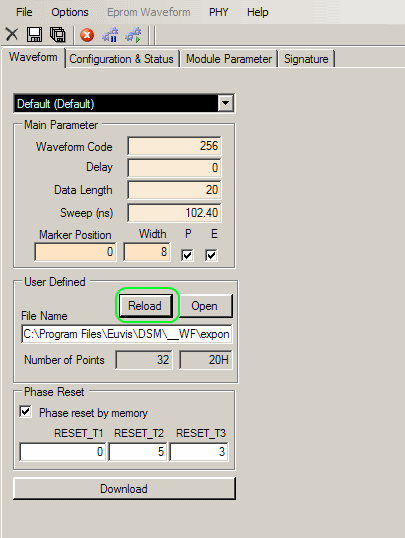Click the Data Length field
The height and width of the screenshot is (538, 405).
click(174, 190)
